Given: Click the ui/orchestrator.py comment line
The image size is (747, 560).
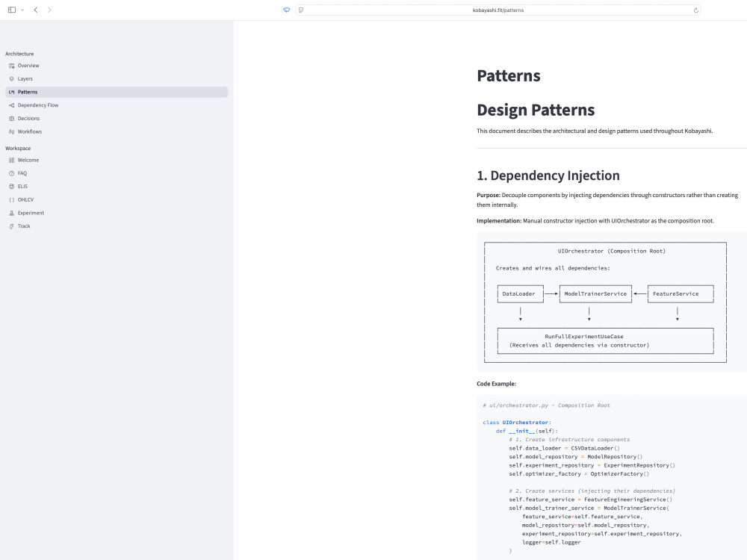Looking at the screenshot, I should (x=546, y=405).
